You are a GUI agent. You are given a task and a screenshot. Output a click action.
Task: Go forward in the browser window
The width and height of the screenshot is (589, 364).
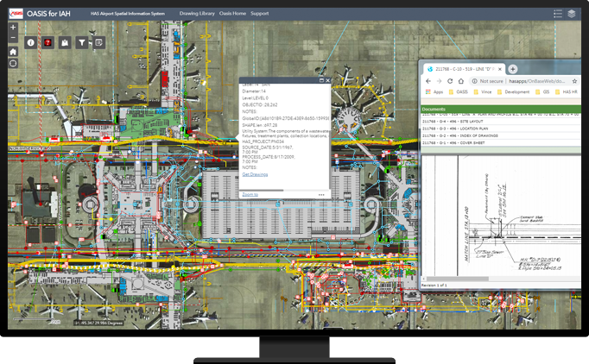pos(439,81)
